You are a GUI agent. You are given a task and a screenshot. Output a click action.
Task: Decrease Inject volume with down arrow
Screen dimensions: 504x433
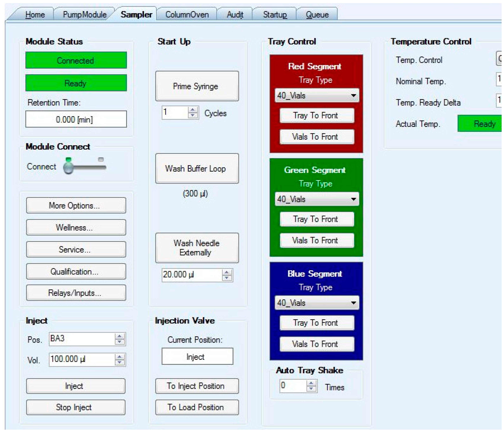119,362
